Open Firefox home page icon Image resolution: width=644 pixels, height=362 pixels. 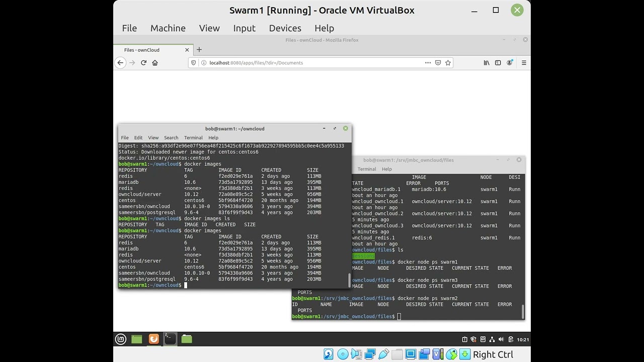[x=155, y=63]
